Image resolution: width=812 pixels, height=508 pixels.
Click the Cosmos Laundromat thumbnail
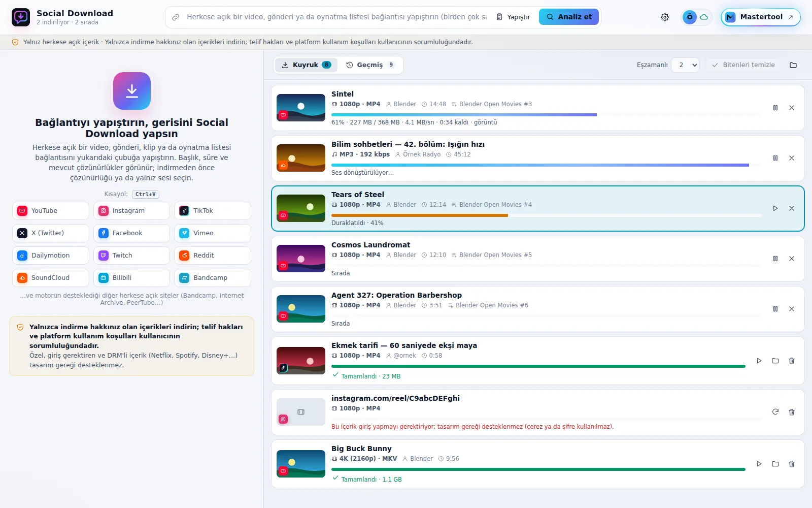tap(301, 259)
